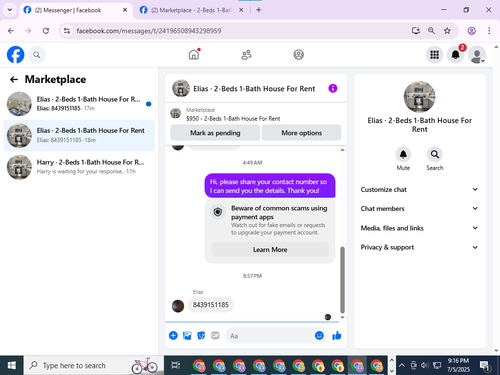Viewport: 500px width, 375px height.
Task: Click the Aa message input field
Action: click(270, 335)
